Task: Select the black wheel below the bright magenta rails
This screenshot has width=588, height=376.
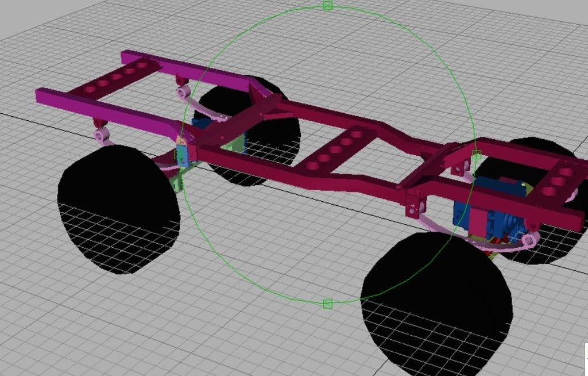Action: pos(118,209)
